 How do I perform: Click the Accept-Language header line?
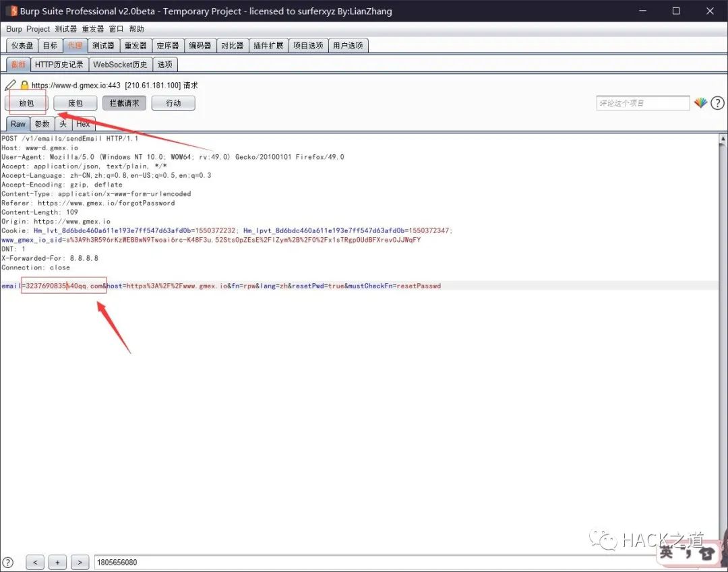pyautogui.click(x=107, y=175)
